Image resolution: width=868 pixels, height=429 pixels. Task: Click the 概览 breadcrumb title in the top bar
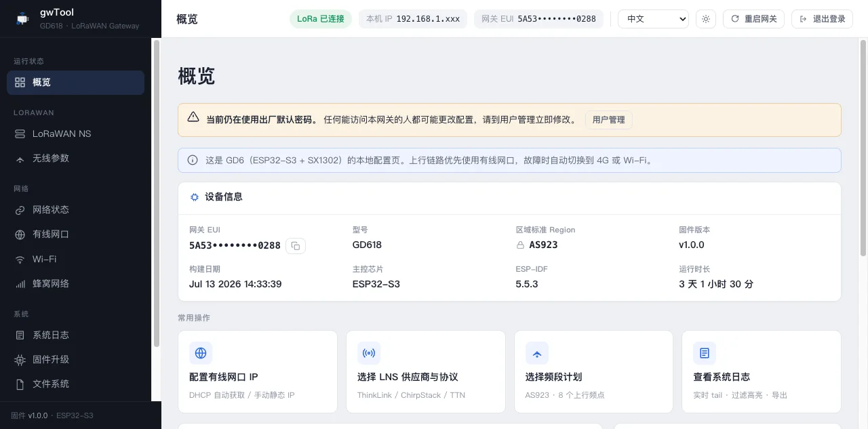pyautogui.click(x=187, y=19)
